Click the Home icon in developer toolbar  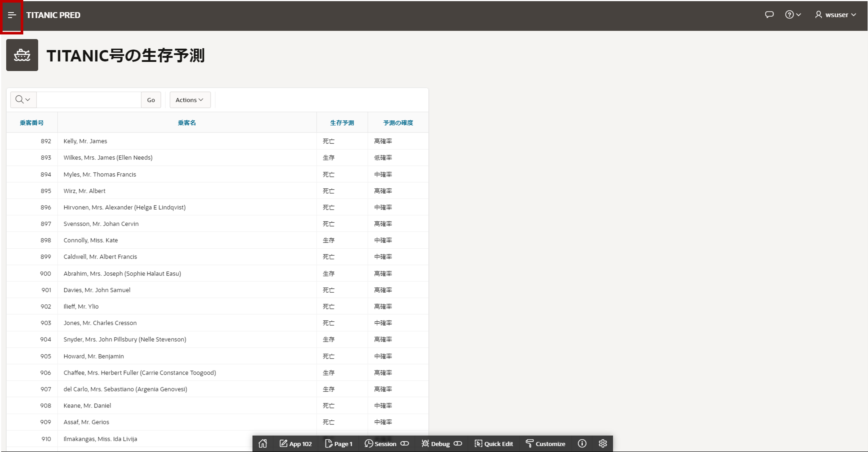(x=263, y=444)
